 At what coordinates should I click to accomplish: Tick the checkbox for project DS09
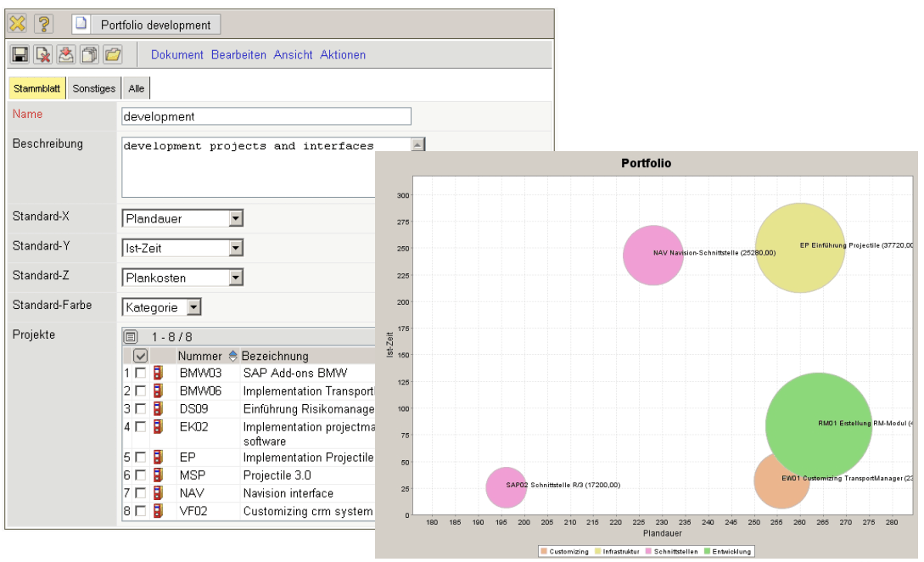pyautogui.click(x=140, y=409)
